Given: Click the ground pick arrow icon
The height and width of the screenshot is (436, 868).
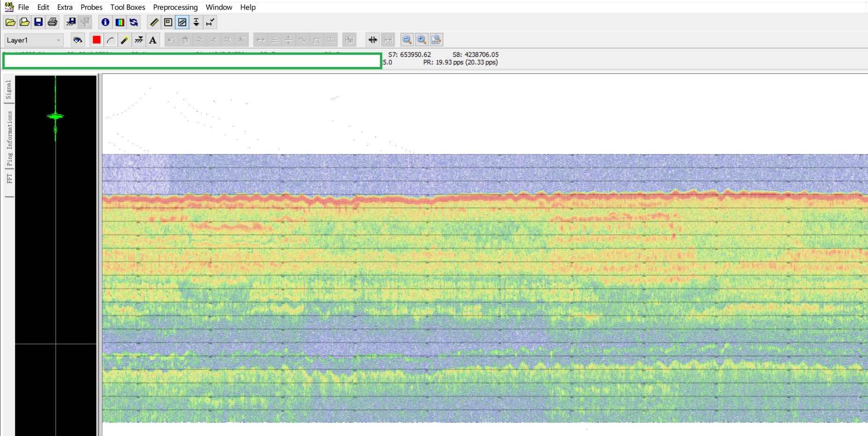Looking at the screenshot, I should pyautogui.click(x=139, y=40).
